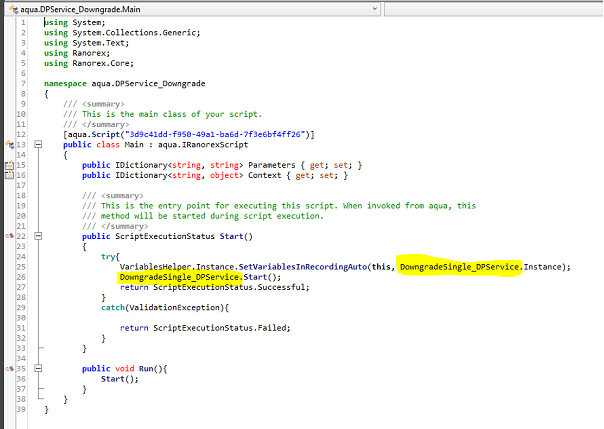This screenshot has width=604, height=429.
Task: Collapse the Run() method fold at line 35
Action: coord(38,369)
